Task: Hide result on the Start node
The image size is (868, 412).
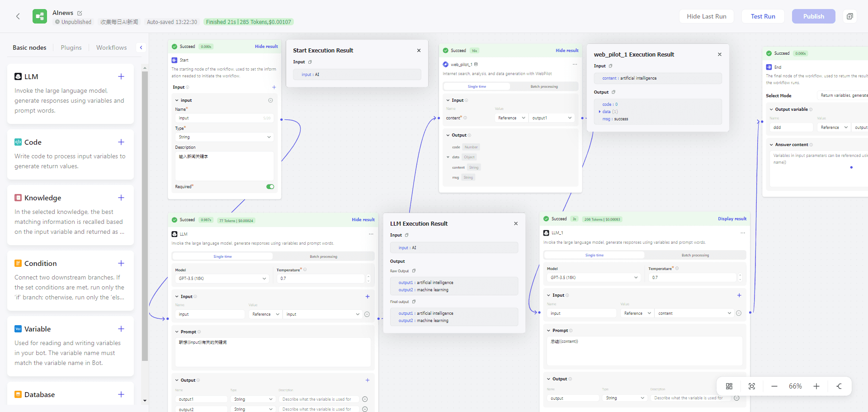Action: pyautogui.click(x=266, y=47)
